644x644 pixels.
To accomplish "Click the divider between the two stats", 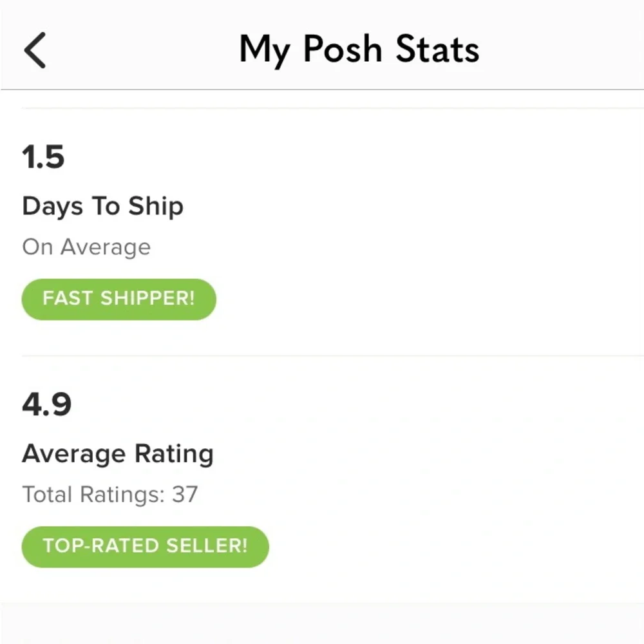I will 322,355.
